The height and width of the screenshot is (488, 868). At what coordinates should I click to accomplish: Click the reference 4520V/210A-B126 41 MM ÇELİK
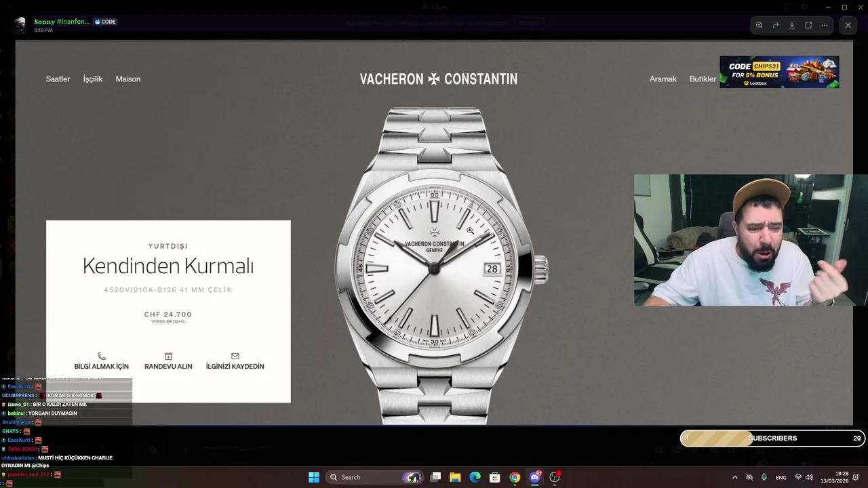[x=168, y=290]
